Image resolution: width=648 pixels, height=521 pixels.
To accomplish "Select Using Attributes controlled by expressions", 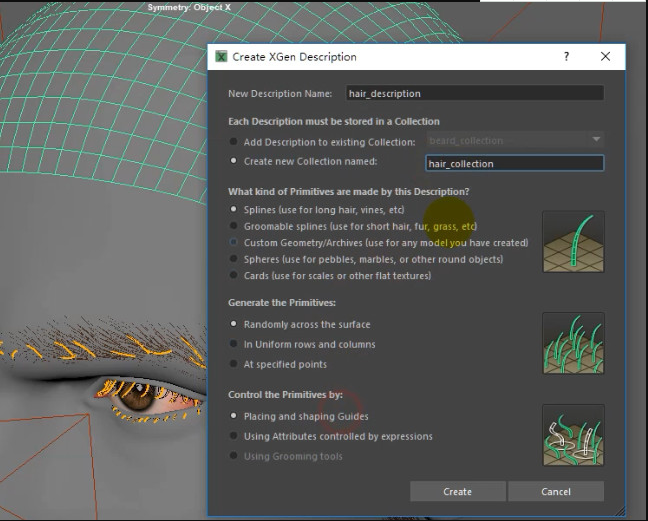I will [x=233, y=436].
